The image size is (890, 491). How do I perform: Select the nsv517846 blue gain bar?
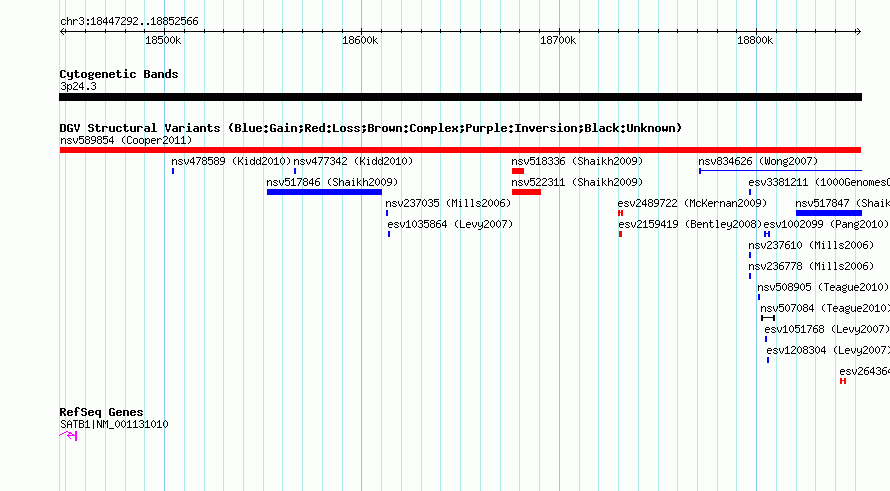324,192
